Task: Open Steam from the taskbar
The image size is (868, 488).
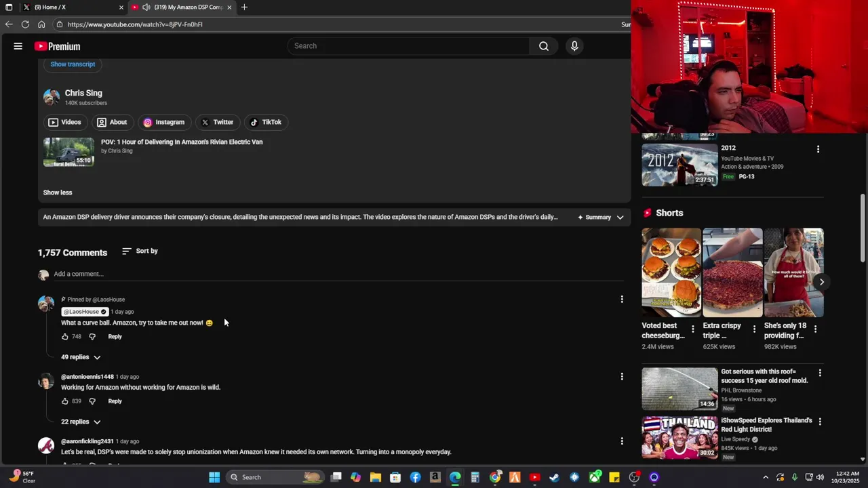Action: tap(555, 477)
